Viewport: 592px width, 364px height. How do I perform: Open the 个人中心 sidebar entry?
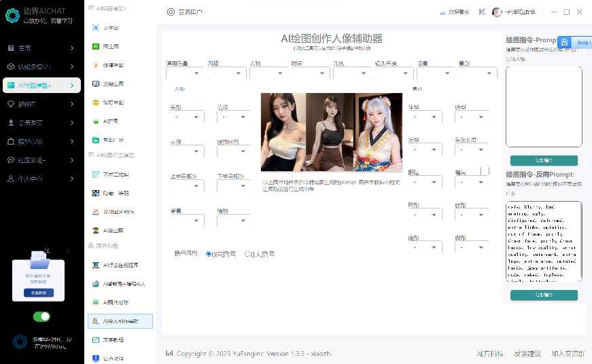click(x=41, y=179)
